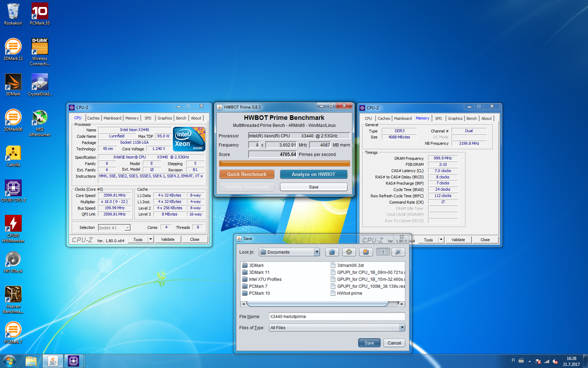Open CrystalDiskInfo desktop shortcut
Screen dimensions: 588x368
[x=40, y=85]
